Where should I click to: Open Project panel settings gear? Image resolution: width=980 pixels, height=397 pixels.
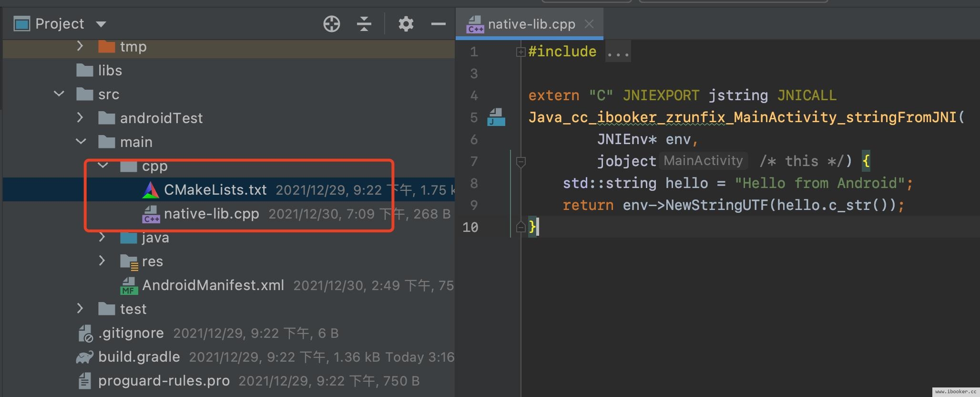coord(406,24)
